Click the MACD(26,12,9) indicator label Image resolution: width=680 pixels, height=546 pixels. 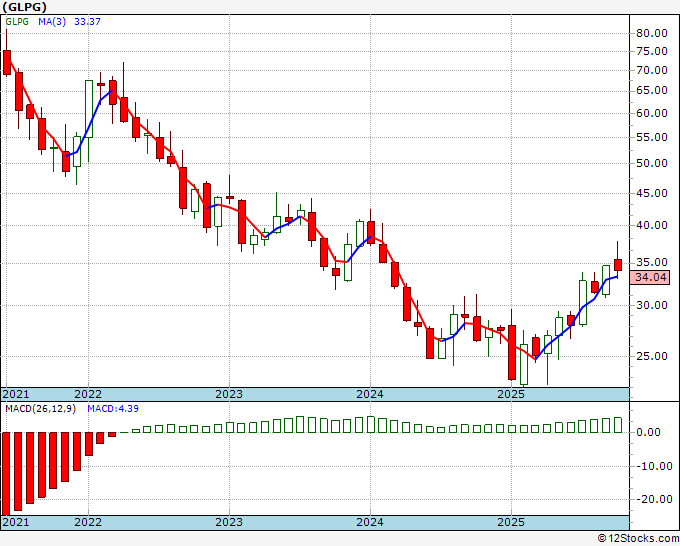tap(40, 409)
